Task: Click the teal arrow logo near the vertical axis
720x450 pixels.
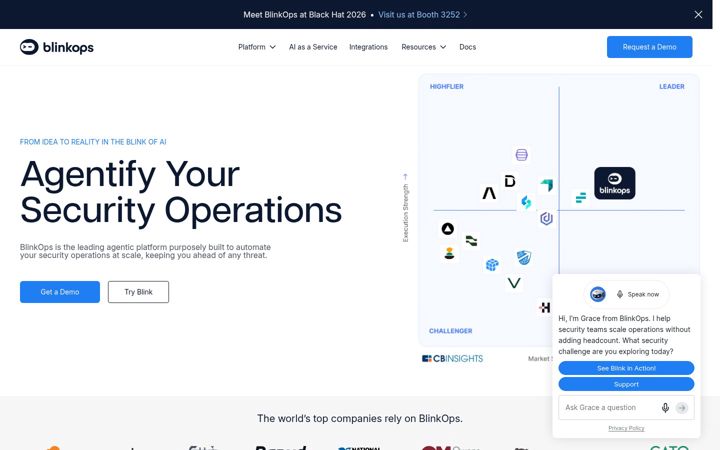Action: (546, 185)
